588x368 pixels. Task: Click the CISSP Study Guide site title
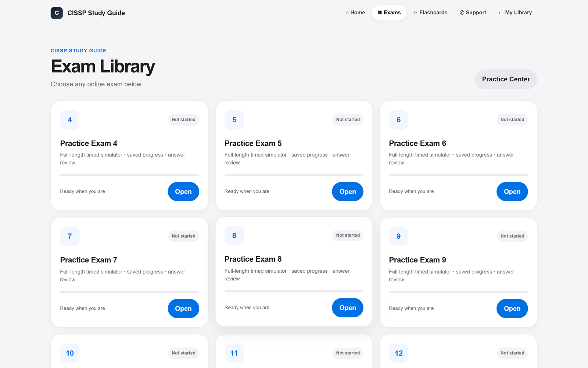coord(96,13)
